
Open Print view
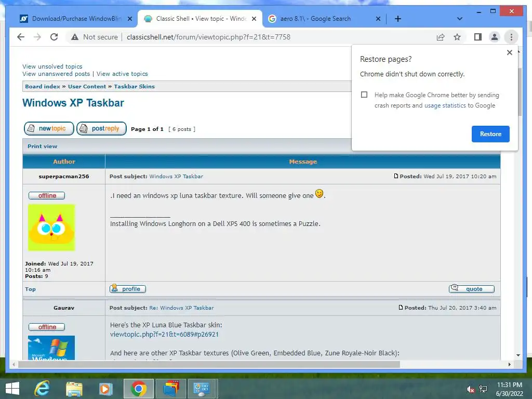click(43, 146)
